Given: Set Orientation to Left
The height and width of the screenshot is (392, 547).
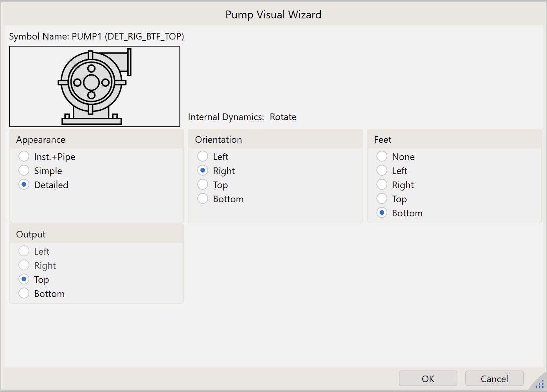Looking at the screenshot, I should pyautogui.click(x=203, y=156).
